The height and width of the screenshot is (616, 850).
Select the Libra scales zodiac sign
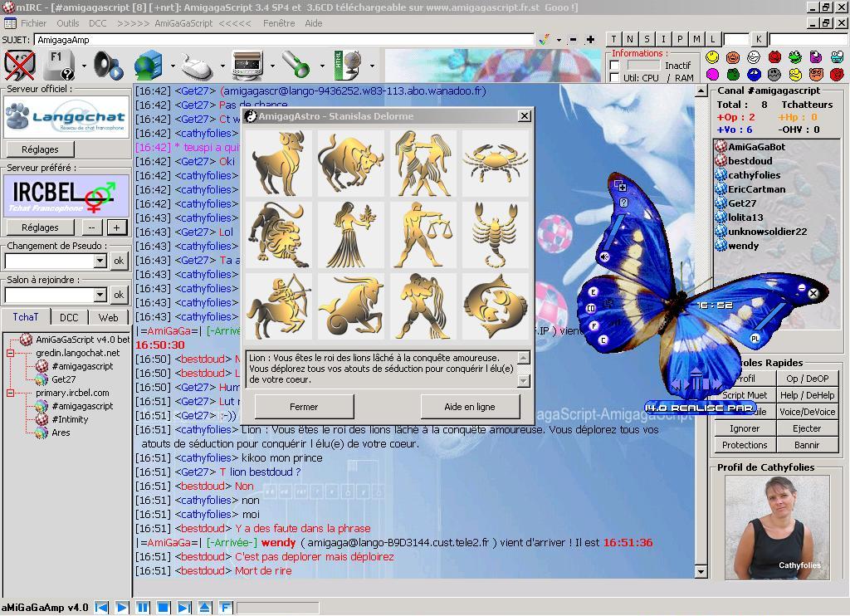click(423, 235)
